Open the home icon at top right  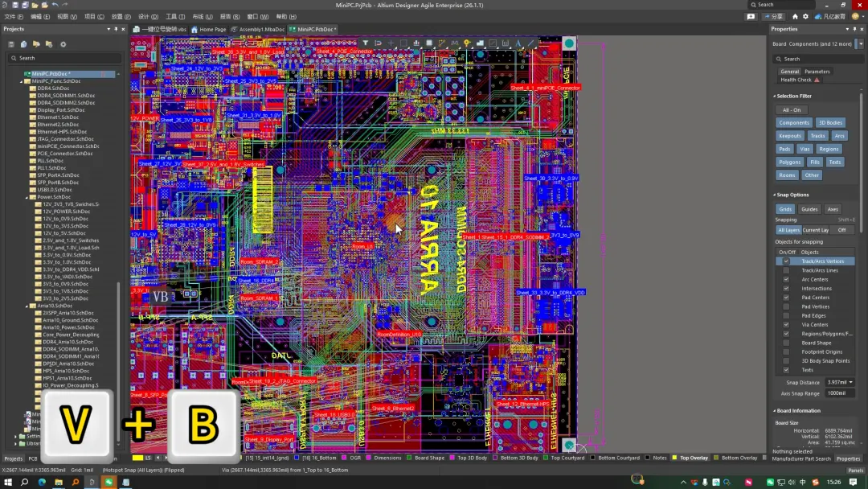point(795,17)
